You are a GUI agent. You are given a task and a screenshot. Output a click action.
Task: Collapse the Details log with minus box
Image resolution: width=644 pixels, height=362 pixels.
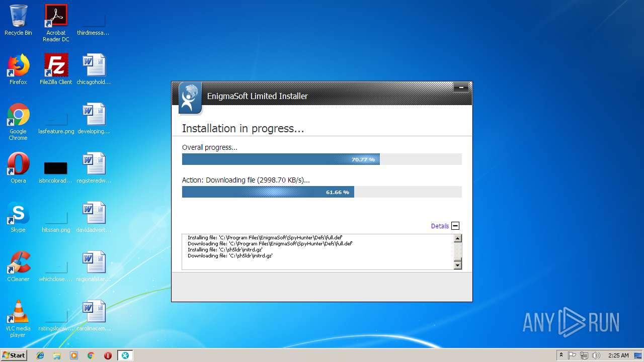(x=455, y=226)
